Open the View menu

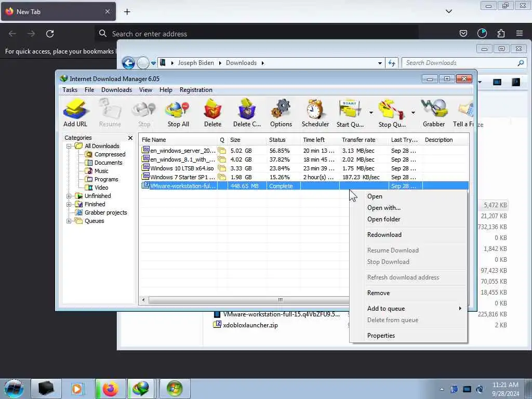[x=145, y=90]
